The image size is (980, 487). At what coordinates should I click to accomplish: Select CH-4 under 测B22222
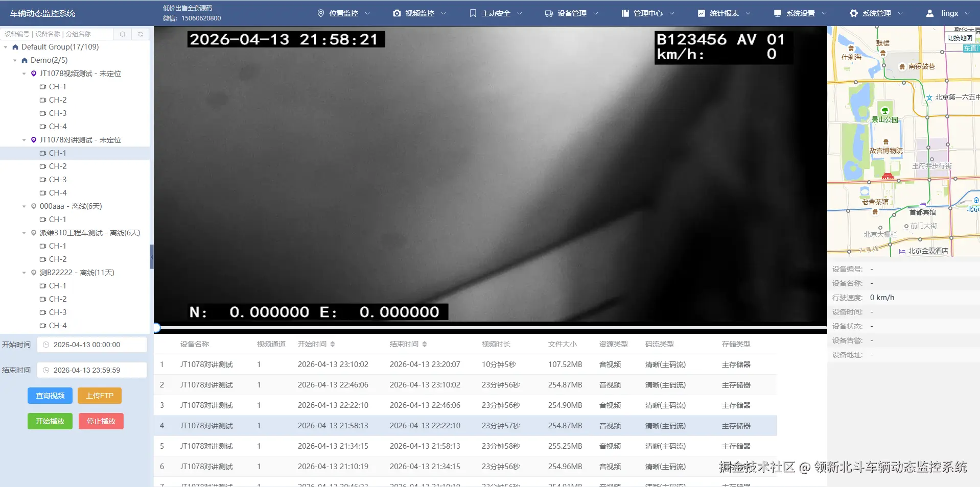58,326
